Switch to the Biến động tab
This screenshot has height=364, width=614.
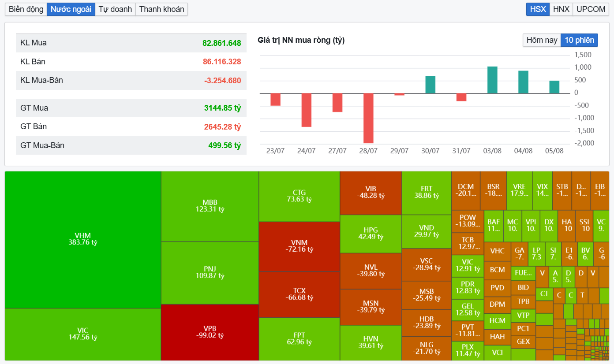tap(26, 9)
